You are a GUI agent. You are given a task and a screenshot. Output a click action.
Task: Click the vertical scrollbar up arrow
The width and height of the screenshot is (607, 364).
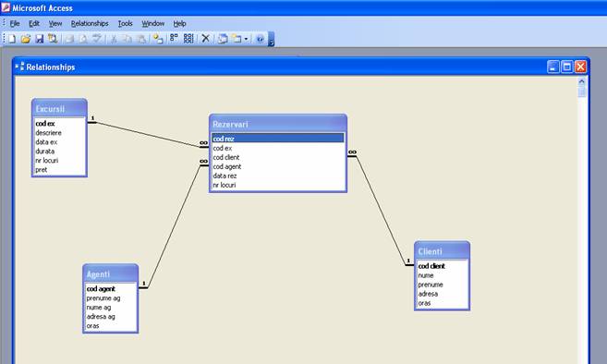(581, 81)
